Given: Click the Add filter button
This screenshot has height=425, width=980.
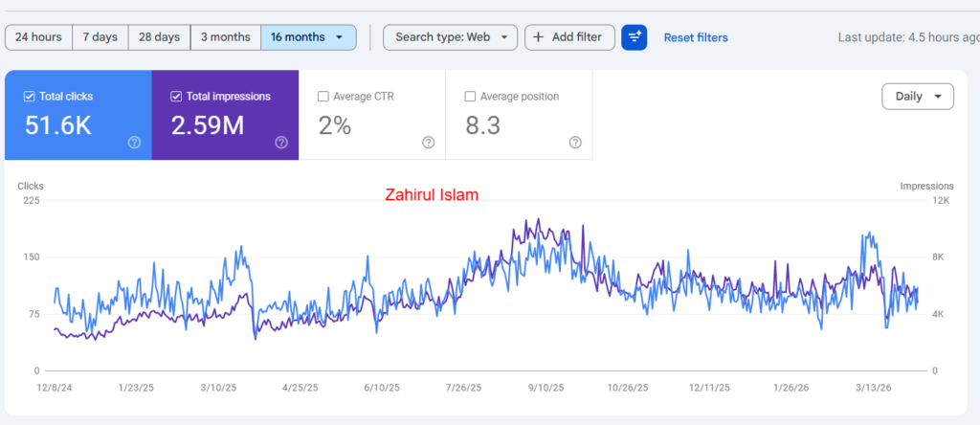Looking at the screenshot, I should point(569,37).
